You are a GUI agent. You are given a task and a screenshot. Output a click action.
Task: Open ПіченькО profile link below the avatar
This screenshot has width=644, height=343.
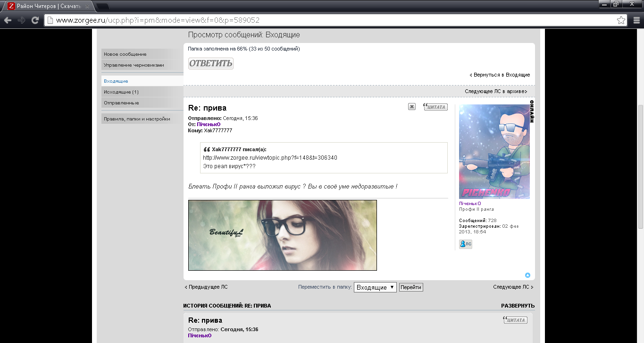(x=470, y=204)
